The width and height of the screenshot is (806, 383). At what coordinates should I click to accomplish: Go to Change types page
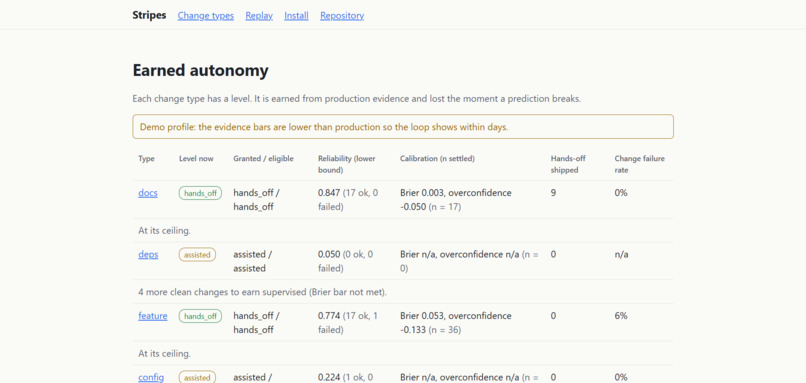coord(206,16)
